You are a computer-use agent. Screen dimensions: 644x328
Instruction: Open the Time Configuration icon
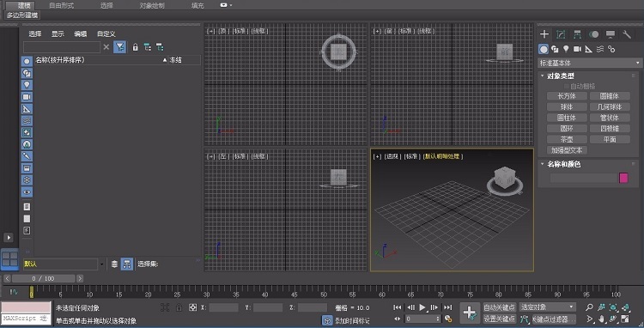[448, 319]
